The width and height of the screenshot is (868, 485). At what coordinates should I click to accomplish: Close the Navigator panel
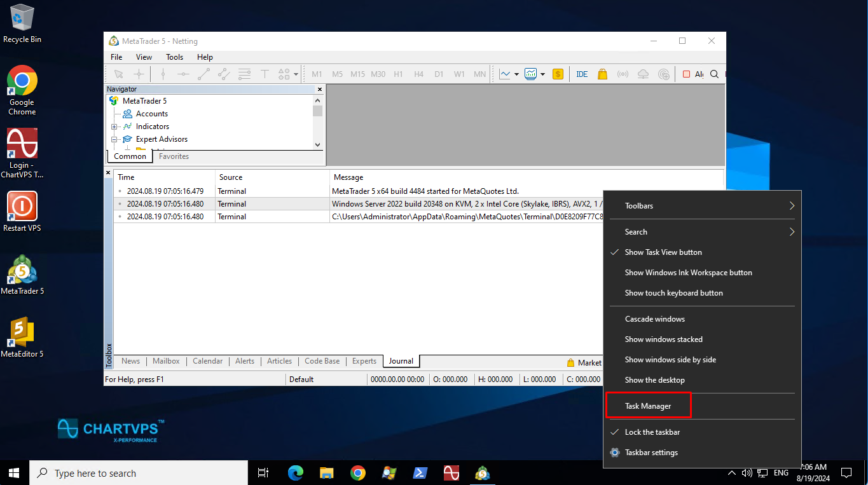[319, 90]
